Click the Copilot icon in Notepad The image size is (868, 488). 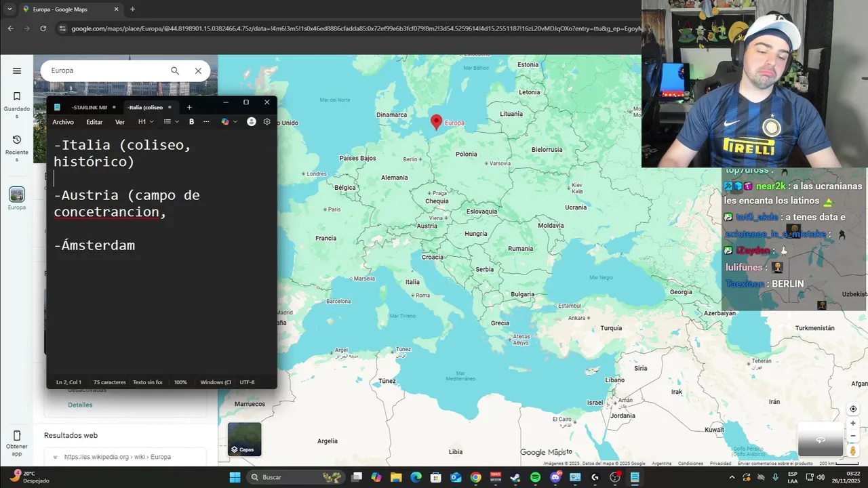coord(225,122)
